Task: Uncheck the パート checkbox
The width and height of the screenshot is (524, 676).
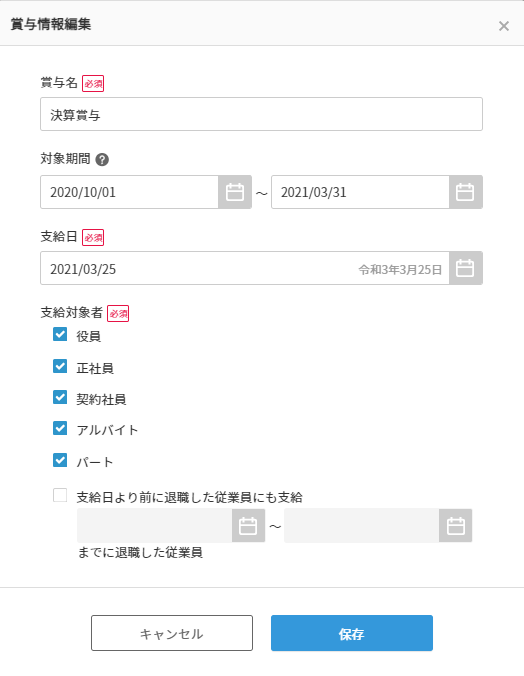Action: click(x=60, y=460)
